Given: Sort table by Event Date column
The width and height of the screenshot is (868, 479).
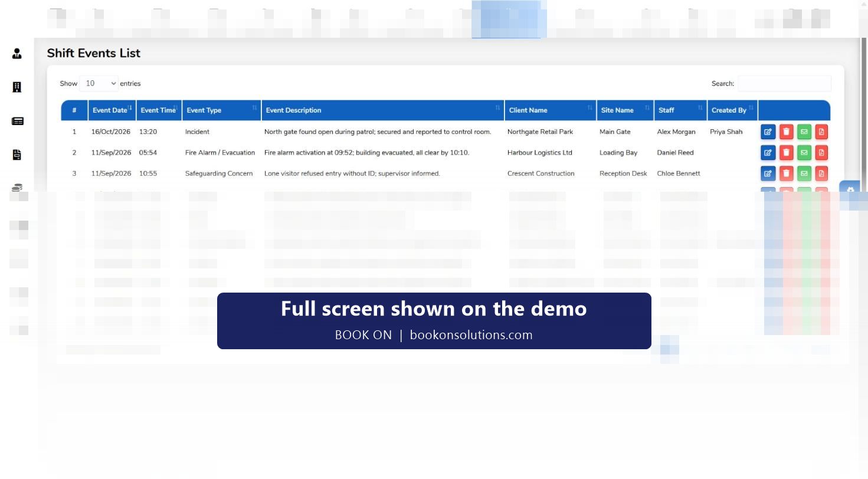Looking at the screenshot, I should [x=112, y=110].
